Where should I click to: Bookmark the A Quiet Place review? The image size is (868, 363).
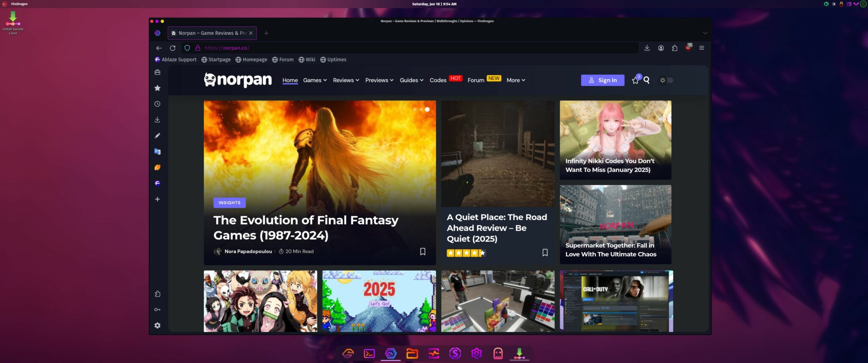545,252
